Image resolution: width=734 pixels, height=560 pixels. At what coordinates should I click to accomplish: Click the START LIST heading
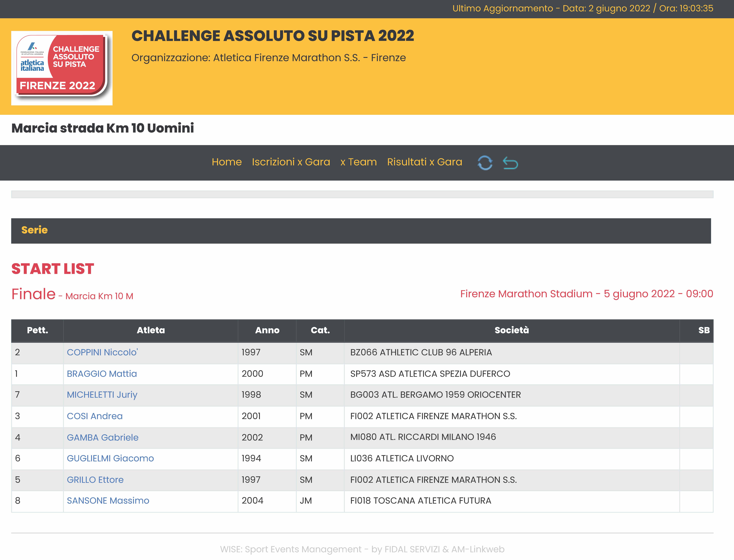coord(53,269)
